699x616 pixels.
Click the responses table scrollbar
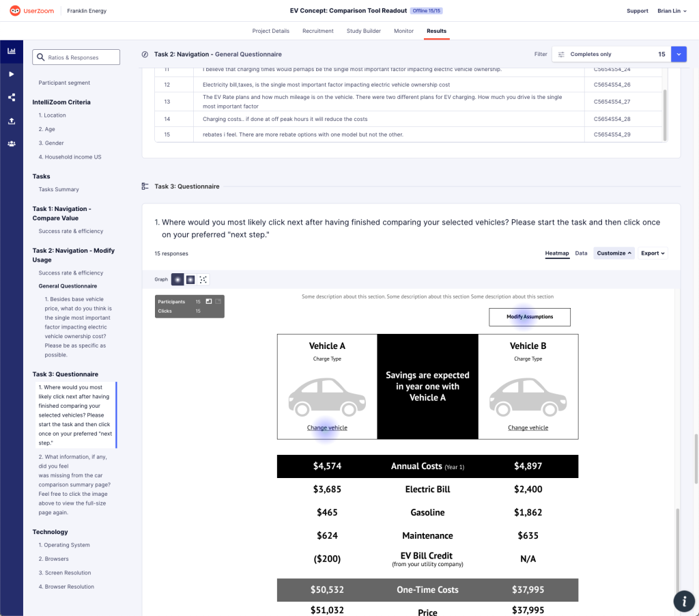coord(665,115)
